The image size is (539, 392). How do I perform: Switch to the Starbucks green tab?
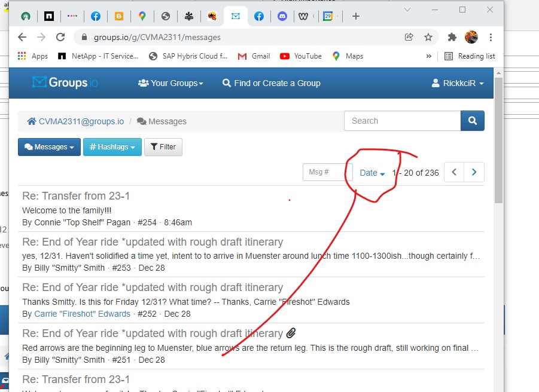(x=26, y=16)
